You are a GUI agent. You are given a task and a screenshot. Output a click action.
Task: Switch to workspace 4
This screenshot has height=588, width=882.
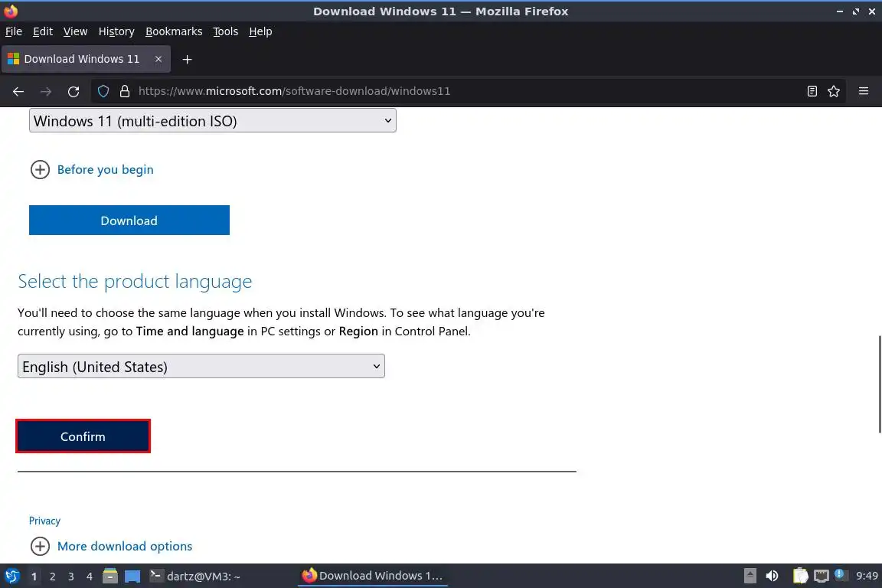[x=90, y=577]
